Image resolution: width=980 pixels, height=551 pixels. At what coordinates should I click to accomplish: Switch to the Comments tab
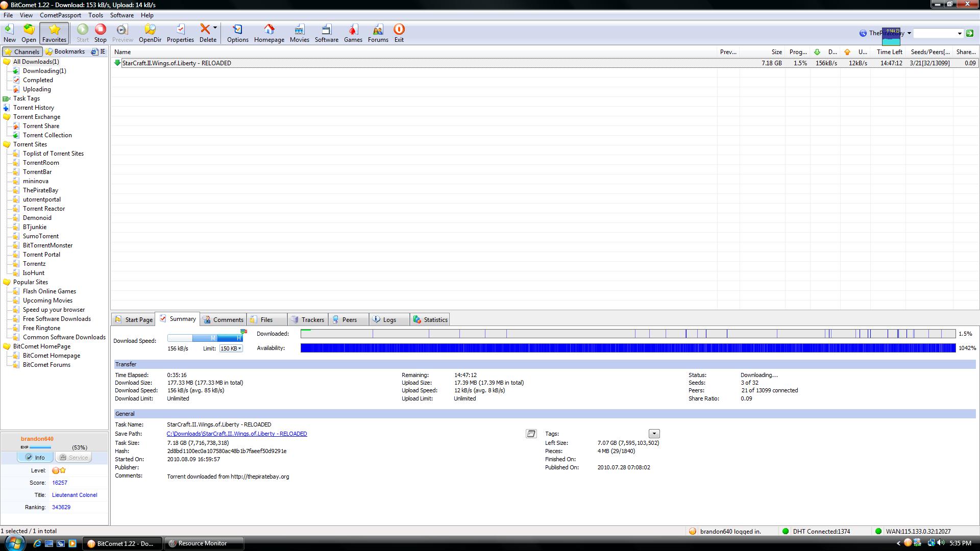[x=223, y=319]
